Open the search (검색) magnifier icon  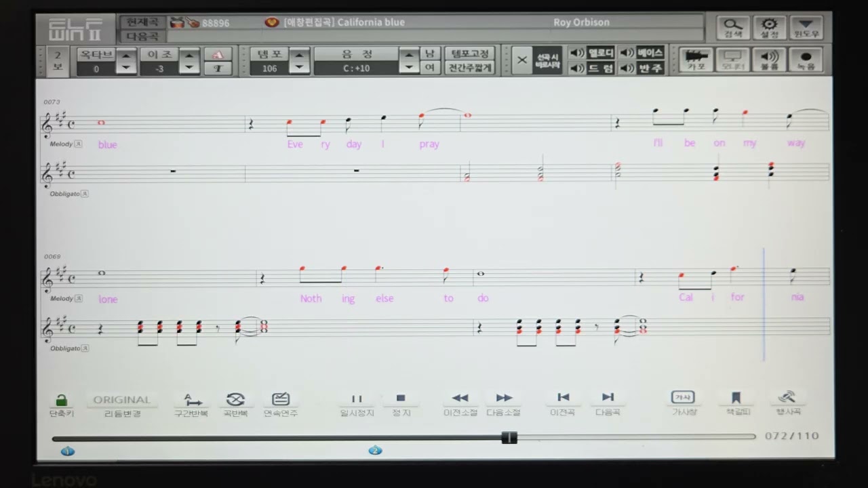click(733, 28)
